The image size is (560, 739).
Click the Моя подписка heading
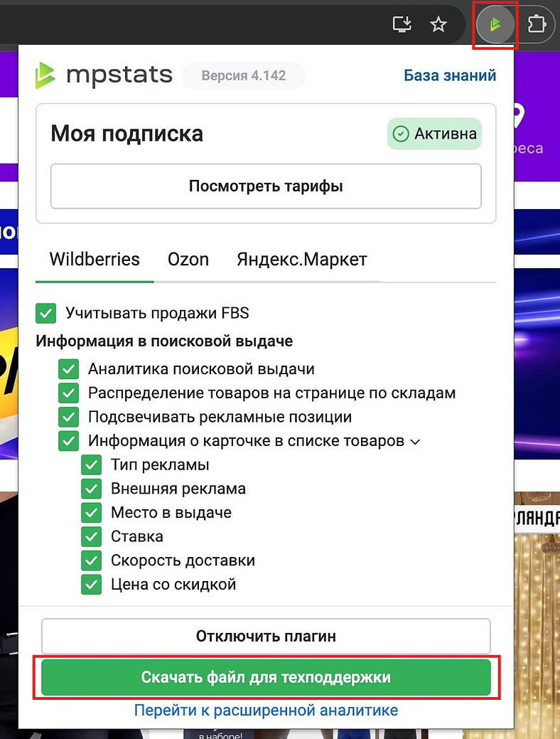tap(126, 134)
